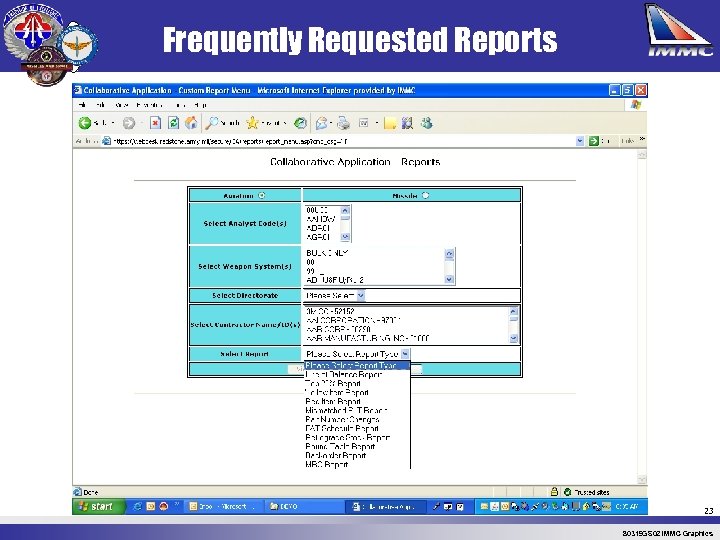Open the File menu

pyautogui.click(x=82, y=105)
